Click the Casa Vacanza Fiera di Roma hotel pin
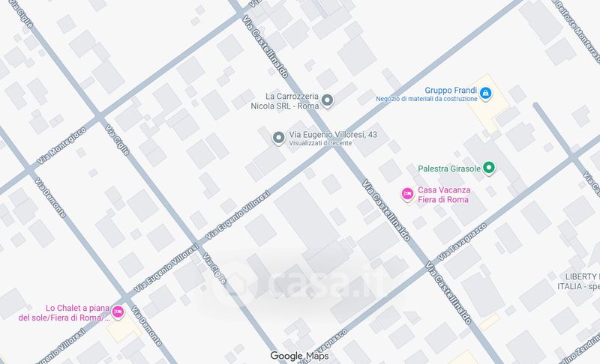The height and width of the screenshot is (364, 600). pos(407,194)
